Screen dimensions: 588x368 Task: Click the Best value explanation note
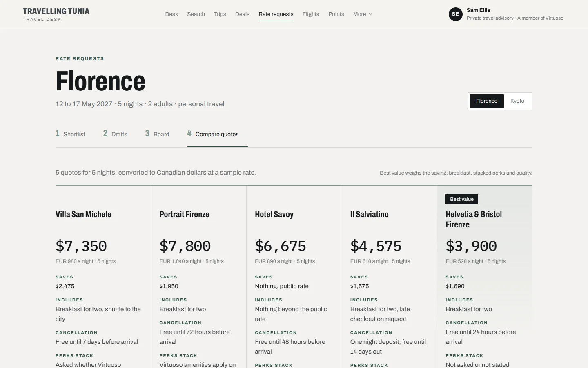456,173
